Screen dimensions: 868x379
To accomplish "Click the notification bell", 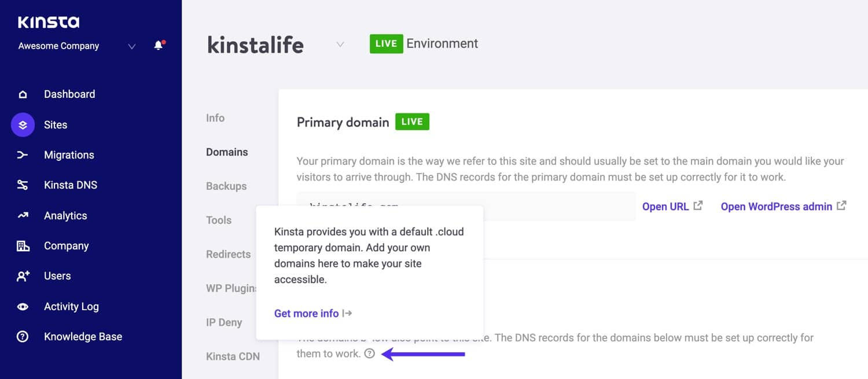I will pos(158,46).
